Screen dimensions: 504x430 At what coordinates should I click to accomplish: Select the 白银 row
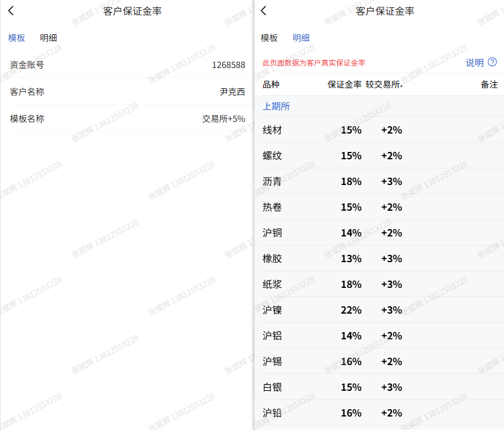click(380, 387)
